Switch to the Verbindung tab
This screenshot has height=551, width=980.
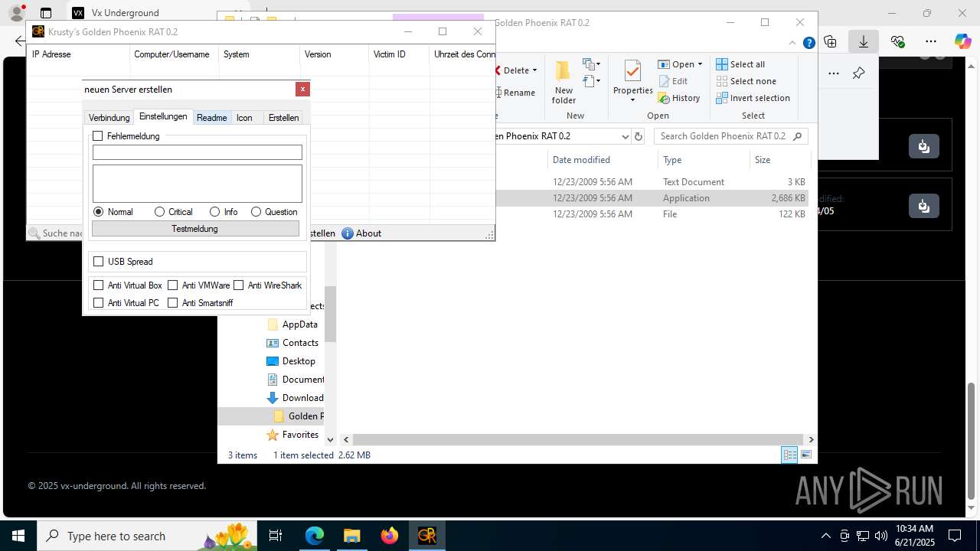109,118
